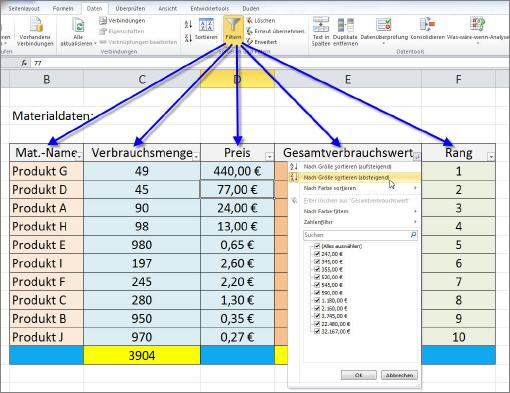Open Gesamtverbrauchswert filter dropdown arrow

tap(417, 156)
